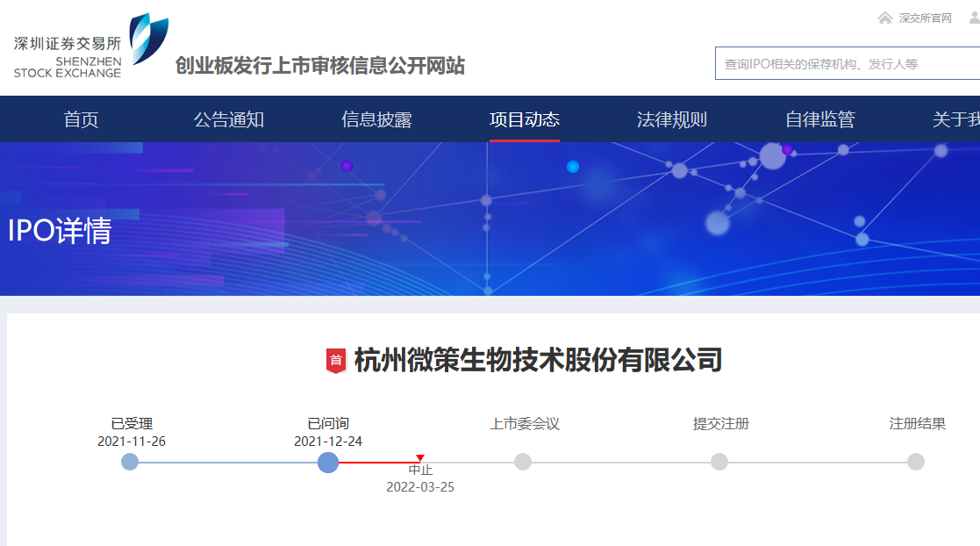Click the user profile icon at top right
Viewport: 980px width, 546px height.
coord(975,18)
